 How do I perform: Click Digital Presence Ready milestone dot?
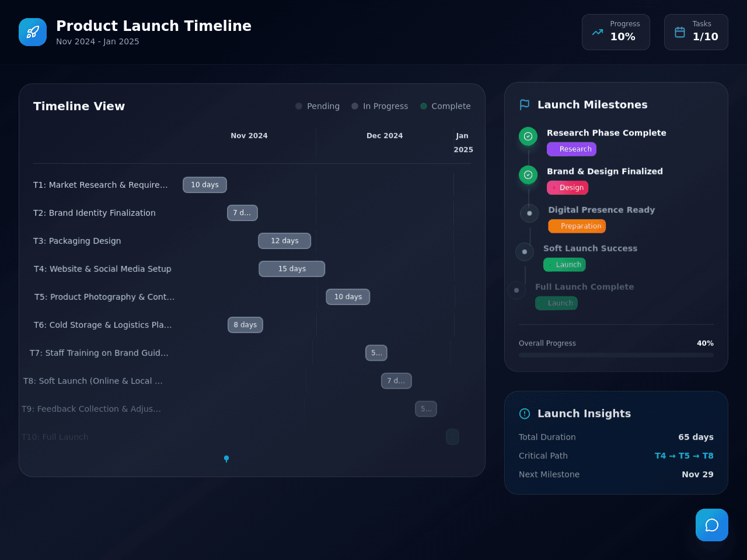pos(529,213)
